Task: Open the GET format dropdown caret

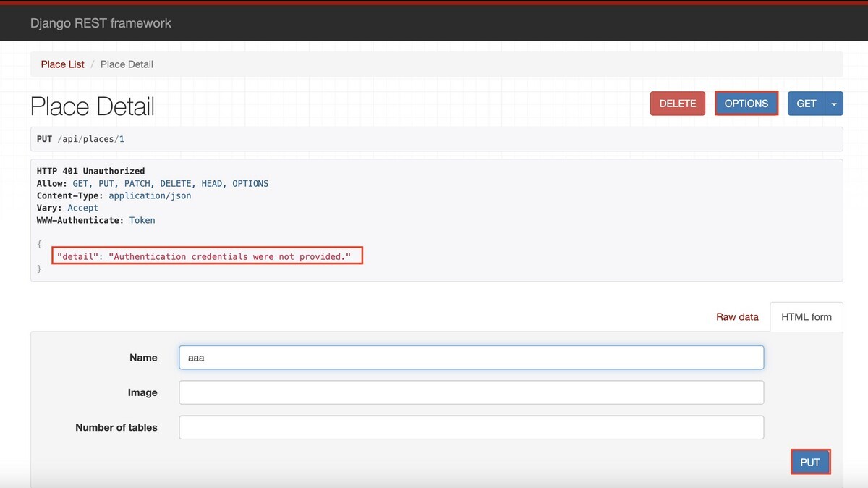Action: 833,103
